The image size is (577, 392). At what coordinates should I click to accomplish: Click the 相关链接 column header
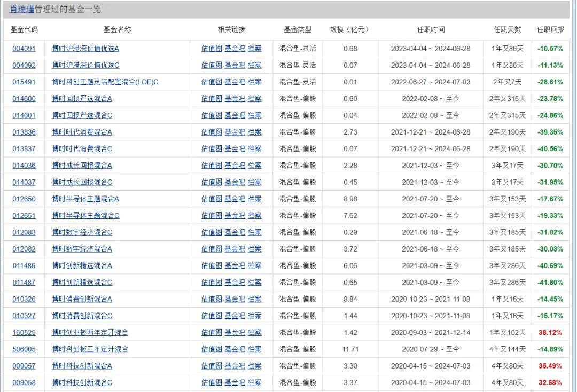231,29
